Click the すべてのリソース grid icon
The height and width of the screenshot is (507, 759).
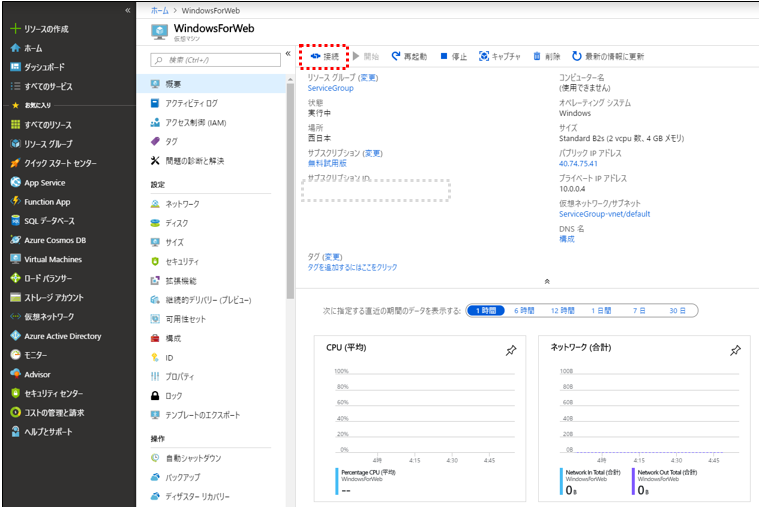pyautogui.click(x=15, y=124)
